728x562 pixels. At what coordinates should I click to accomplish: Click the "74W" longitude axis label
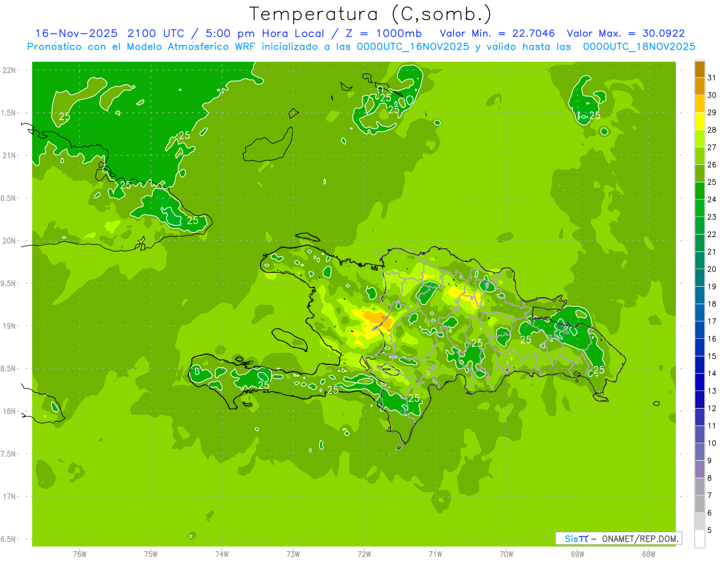(222, 555)
